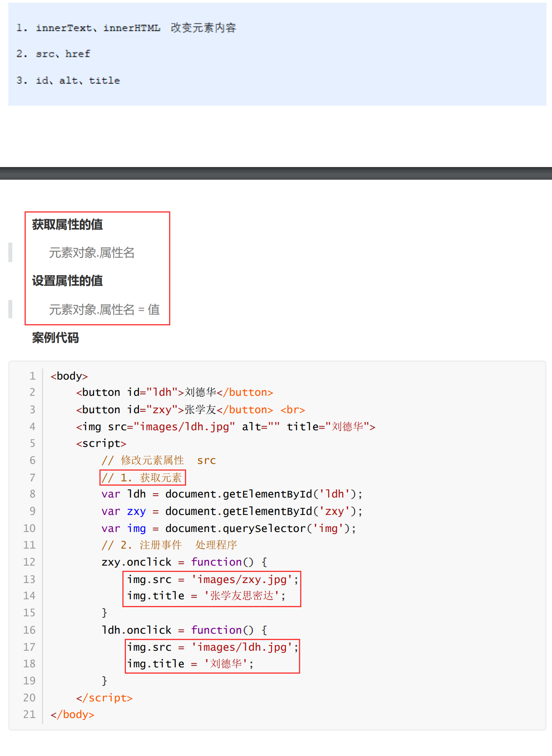Viewport: 552px width, 756px height.
Task: Click the '1. innerText、innerHTML 改变元素内容' line
Action: (126, 28)
